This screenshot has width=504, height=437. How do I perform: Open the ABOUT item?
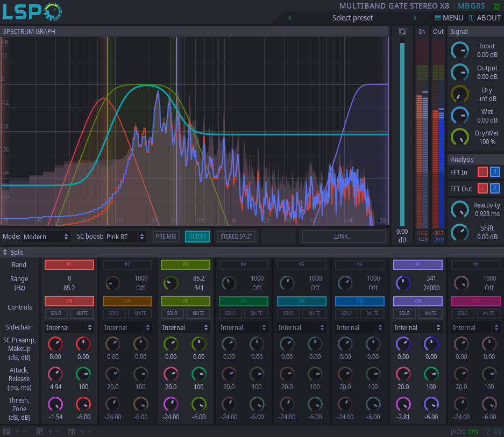click(485, 18)
